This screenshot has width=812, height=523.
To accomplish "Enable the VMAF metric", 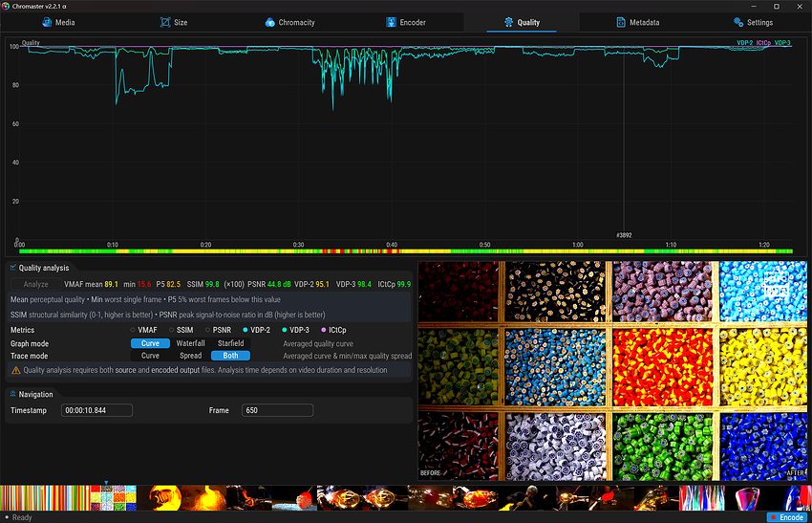I will 143,330.
